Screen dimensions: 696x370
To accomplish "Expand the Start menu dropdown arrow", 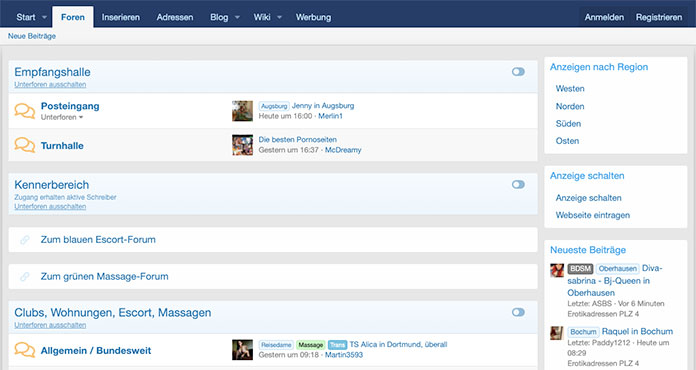I will (44, 17).
